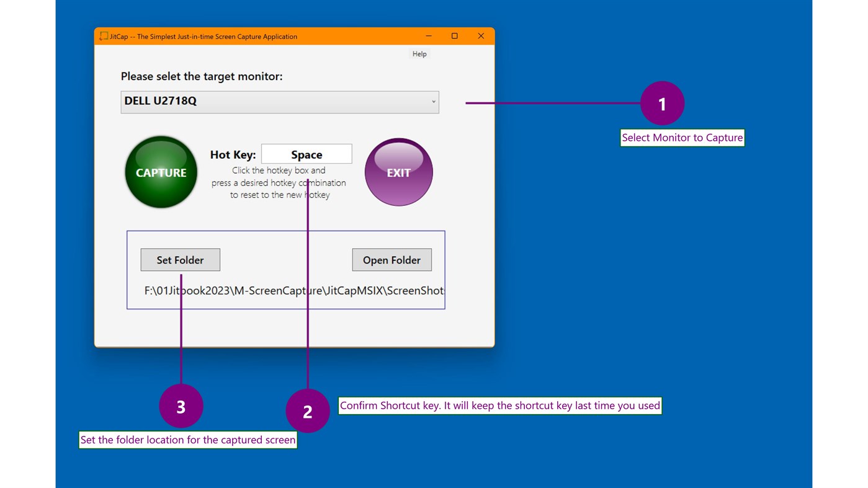Click the purple EXIT button
Image resolution: width=868 pixels, height=488 pixels.
(x=398, y=172)
